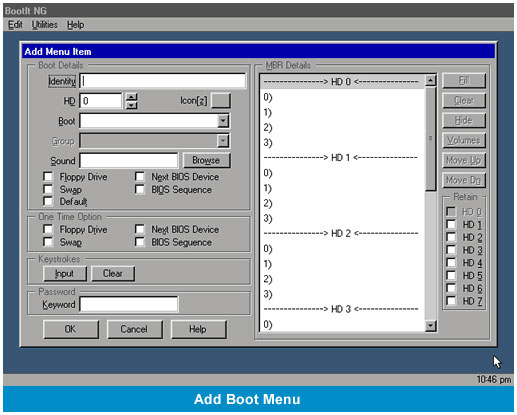Select entry 3) under HD 1
Viewport: 517px width, 415px height.
coord(342,218)
